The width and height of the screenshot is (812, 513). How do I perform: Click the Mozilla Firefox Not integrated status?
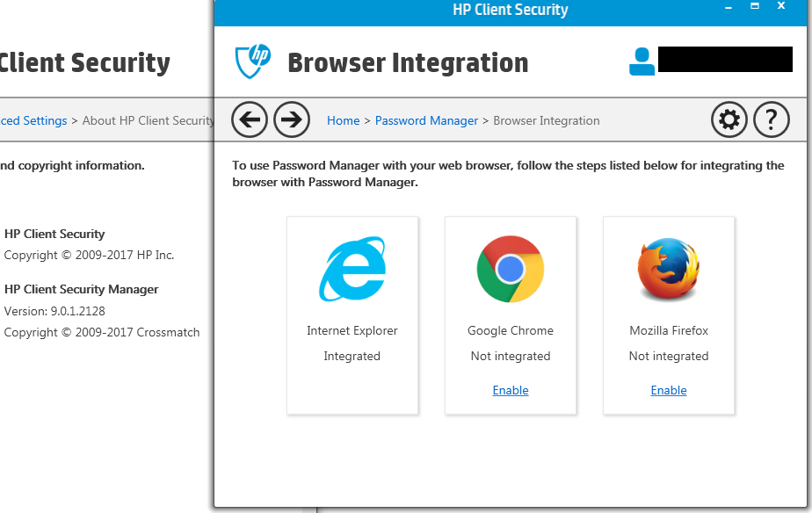coord(669,356)
